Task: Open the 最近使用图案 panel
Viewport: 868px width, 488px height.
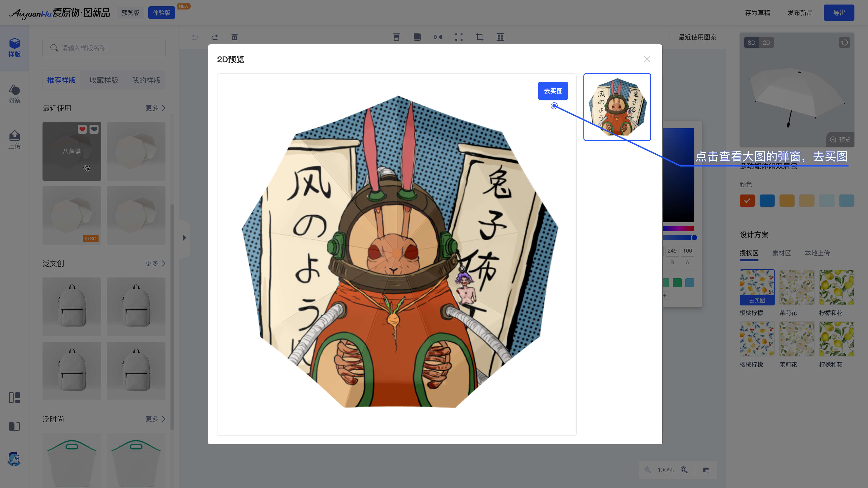Action: (698, 37)
